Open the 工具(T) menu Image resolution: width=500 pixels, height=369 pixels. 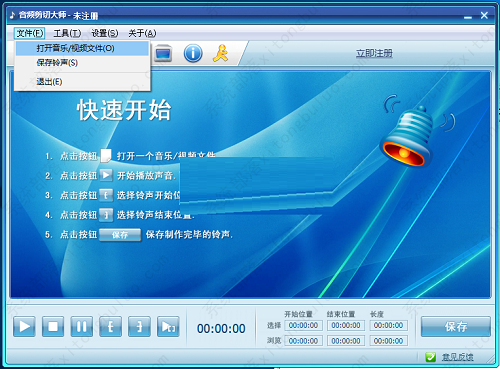coord(67,33)
